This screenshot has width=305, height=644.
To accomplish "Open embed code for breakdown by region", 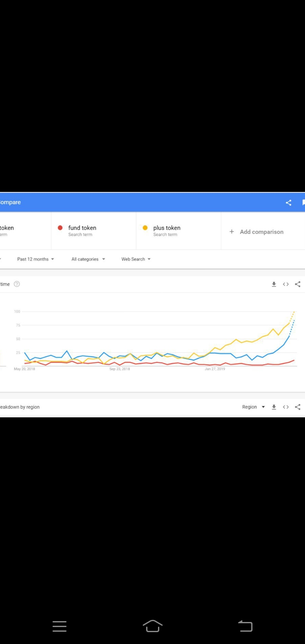I will click(x=286, y=407).
